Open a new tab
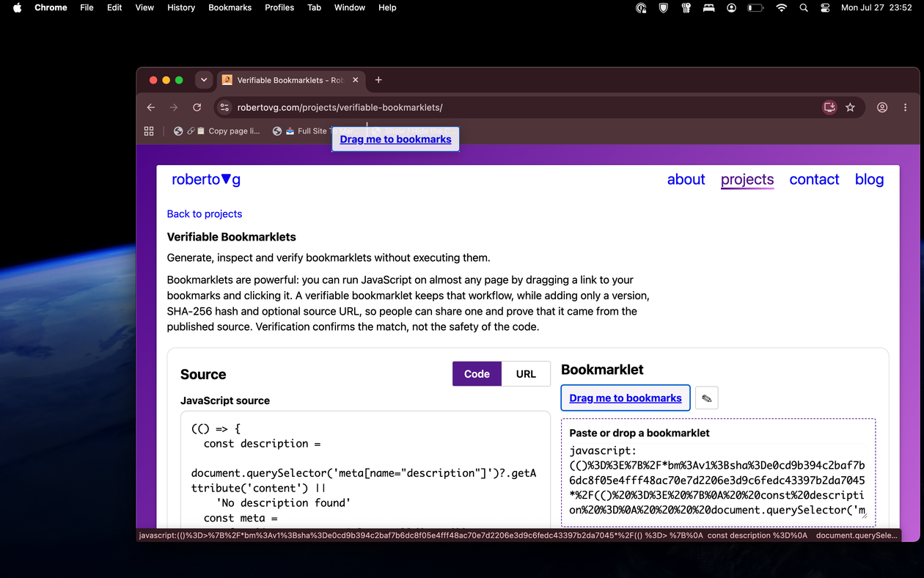 click(378, 80)
